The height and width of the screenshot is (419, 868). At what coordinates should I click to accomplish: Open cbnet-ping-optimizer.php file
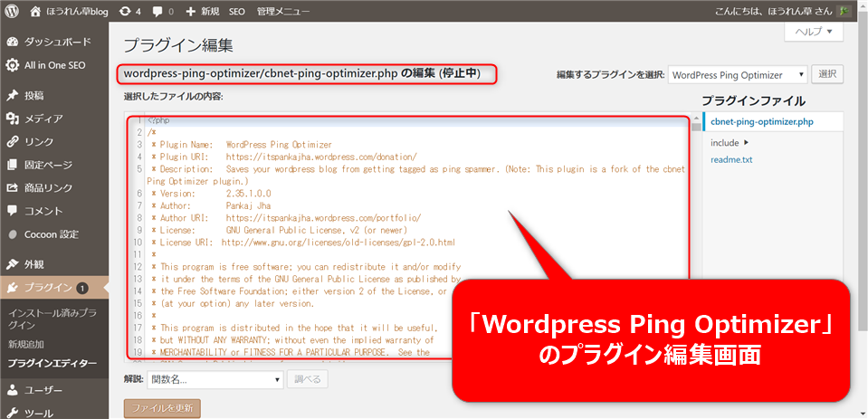[762, 122]
